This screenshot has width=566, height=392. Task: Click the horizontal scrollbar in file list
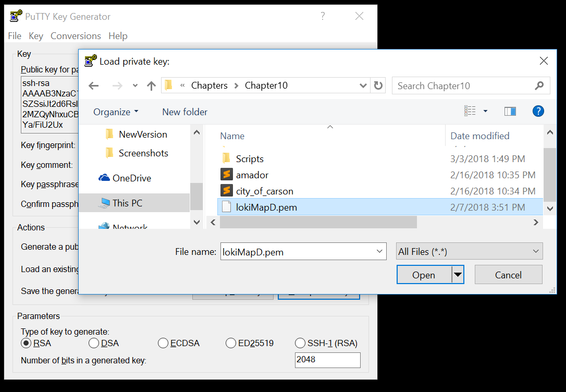pyautogui.click(x=318, y=222)
